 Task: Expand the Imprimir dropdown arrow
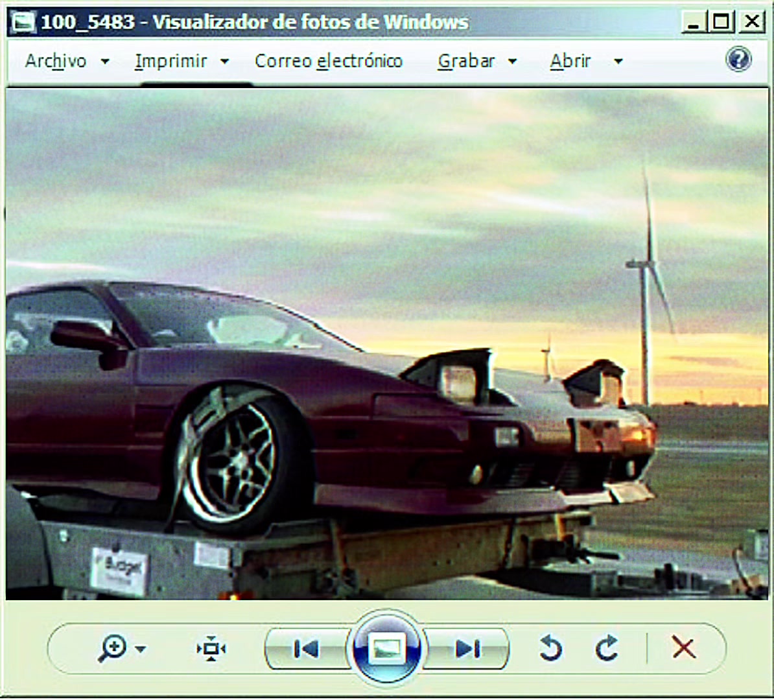pos(224,61)
